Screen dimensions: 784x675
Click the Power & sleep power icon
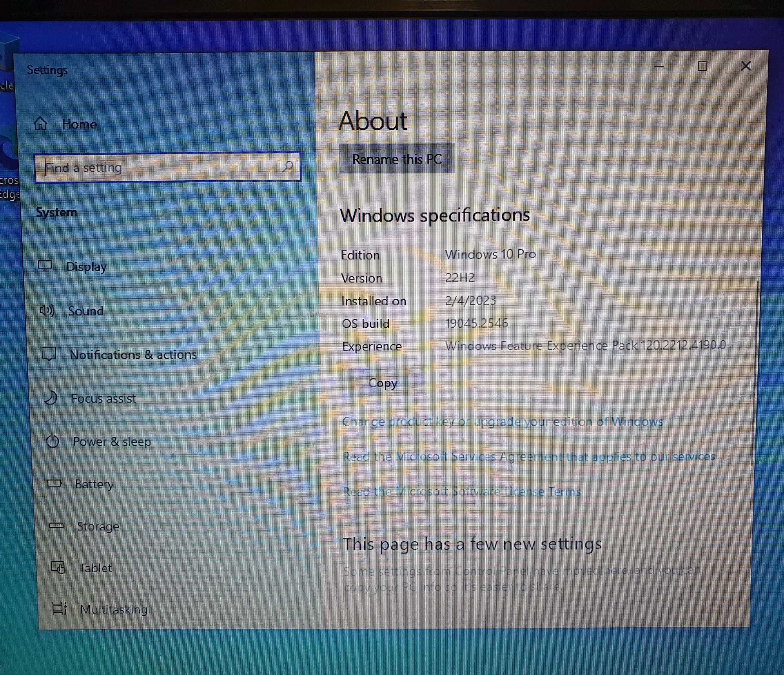pos(53,441)
